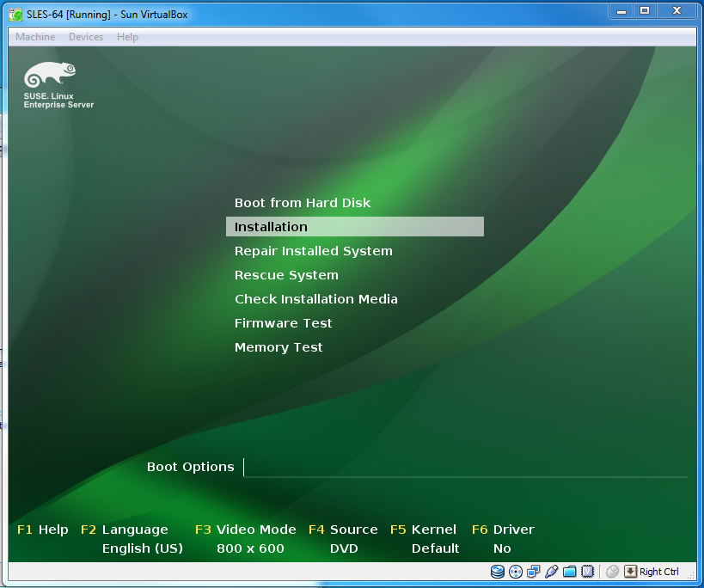
Task: Click the Right Ctrl host key label
Action: pos(659,572)
